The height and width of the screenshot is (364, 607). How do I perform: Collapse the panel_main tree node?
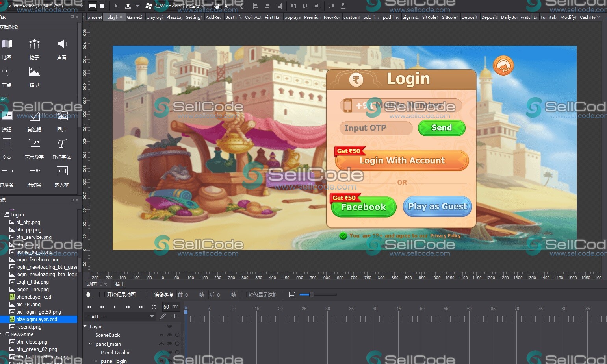[x=91, y=344]
